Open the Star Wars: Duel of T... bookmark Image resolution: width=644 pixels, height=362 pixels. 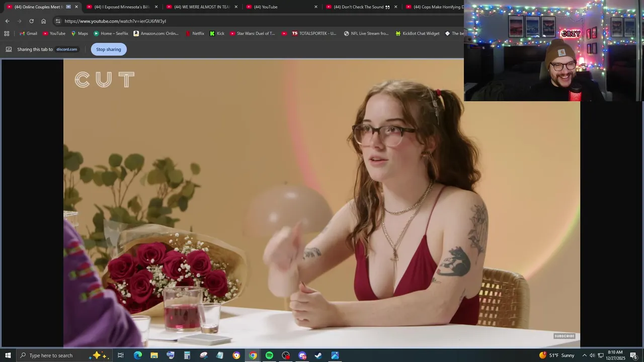pyautogui.click(x=253, y=34)
